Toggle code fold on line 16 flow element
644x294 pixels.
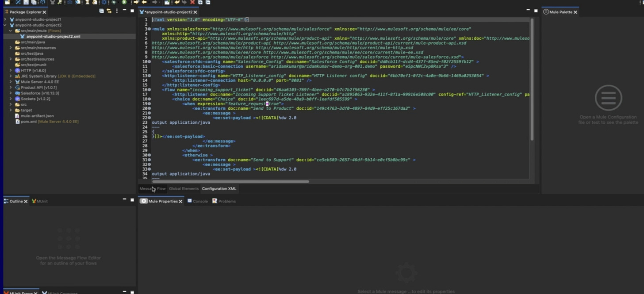point(149,90)
